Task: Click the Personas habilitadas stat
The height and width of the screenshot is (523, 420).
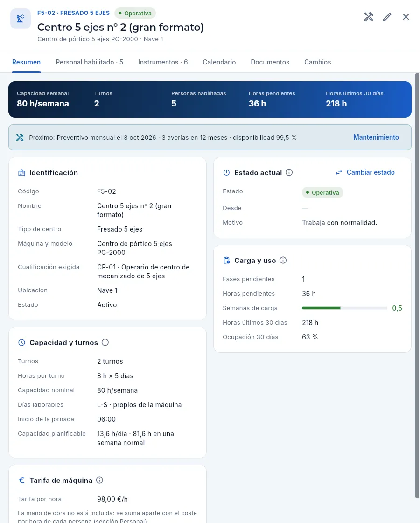Action: point(199,99)
